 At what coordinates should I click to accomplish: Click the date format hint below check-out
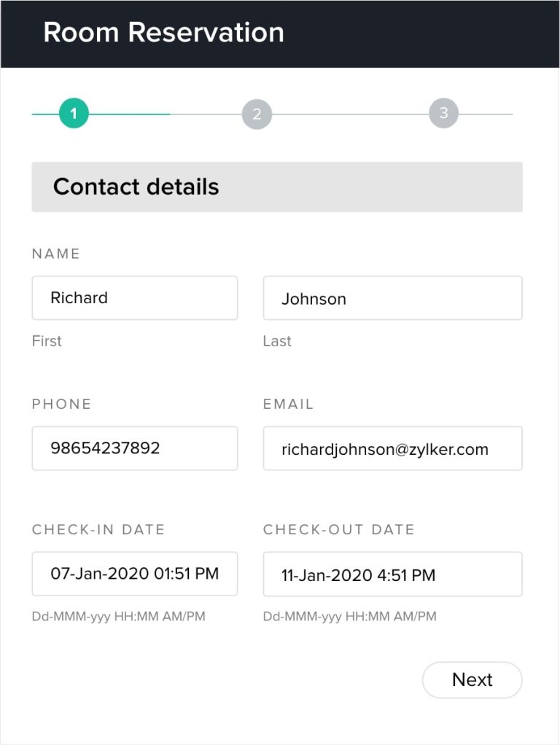point(350,616)
